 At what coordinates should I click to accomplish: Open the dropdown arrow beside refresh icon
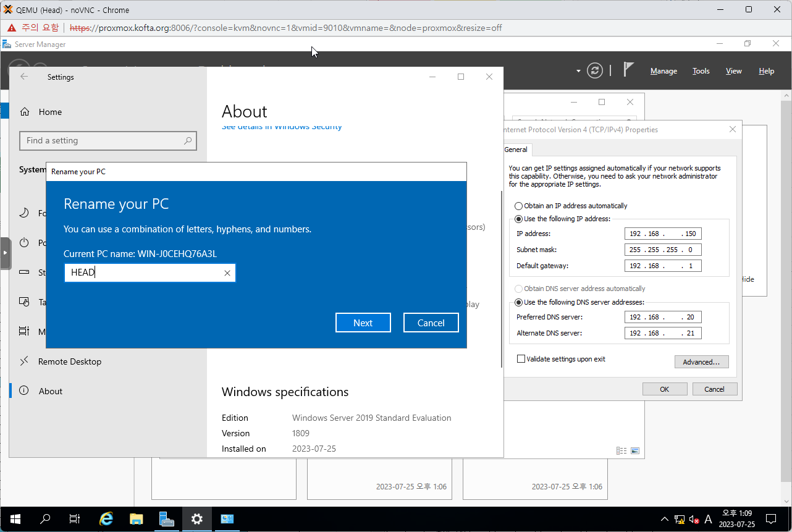point(578,71)
